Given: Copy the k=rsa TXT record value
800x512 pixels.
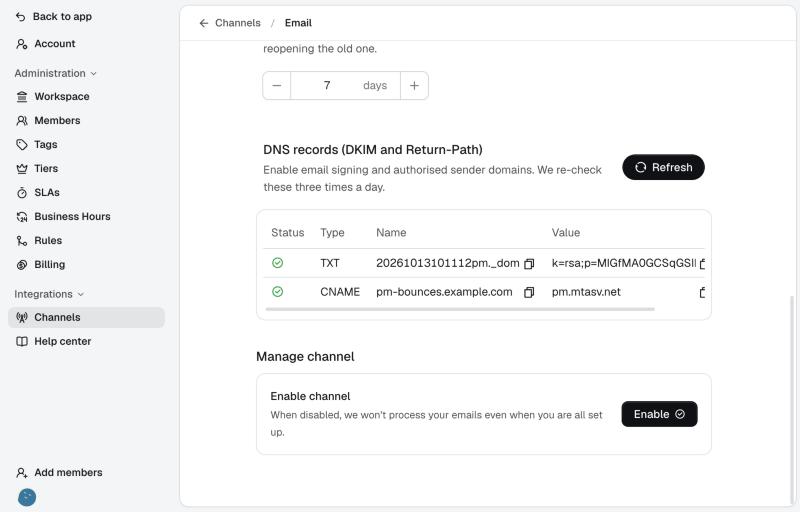Looking at the screenshot, I should tap(702, 264).
